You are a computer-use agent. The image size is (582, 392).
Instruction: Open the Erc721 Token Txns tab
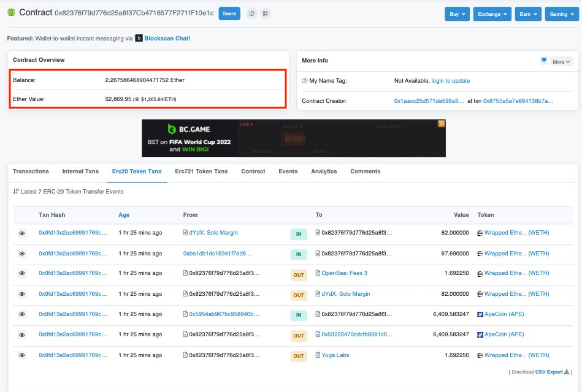[201, 171]
